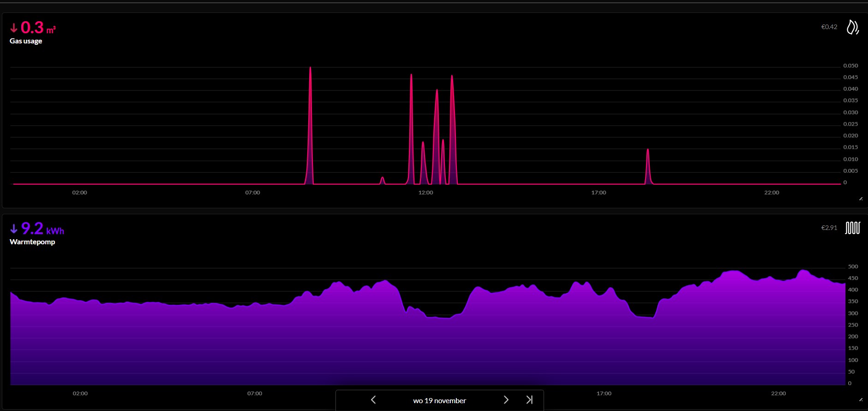This screenshot has width=868, height=411.
Task: Jump to the latest date
Action: 529,400
